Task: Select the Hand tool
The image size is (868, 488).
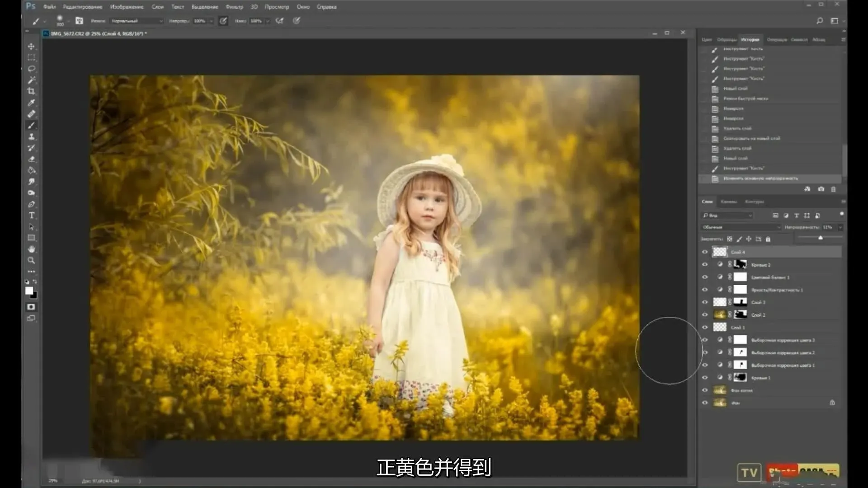Action: 31,249
